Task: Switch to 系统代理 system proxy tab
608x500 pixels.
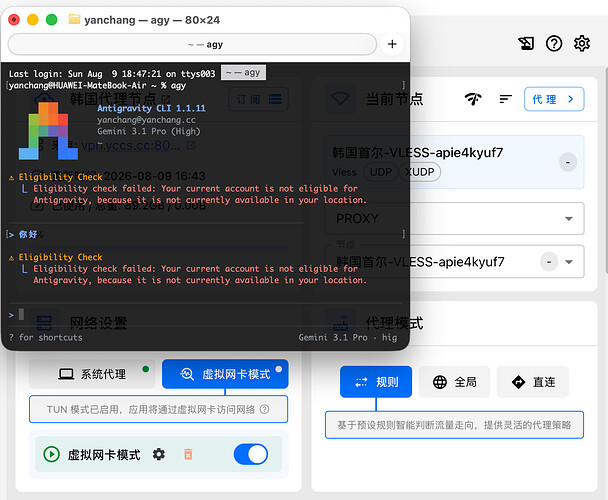Action: click(92, 374)
